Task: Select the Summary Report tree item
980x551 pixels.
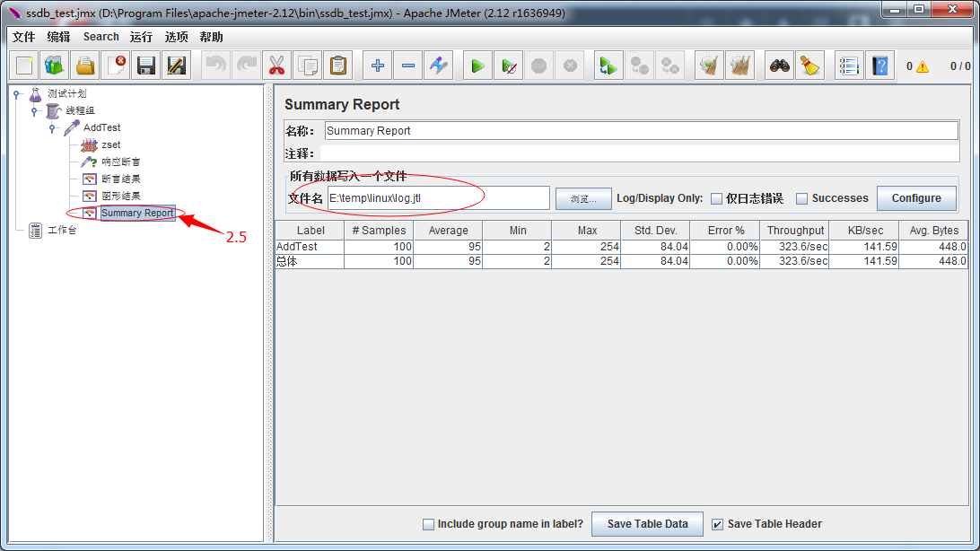Action: 137,213
